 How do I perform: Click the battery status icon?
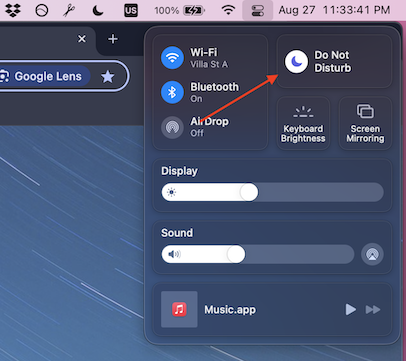(194, 11)
